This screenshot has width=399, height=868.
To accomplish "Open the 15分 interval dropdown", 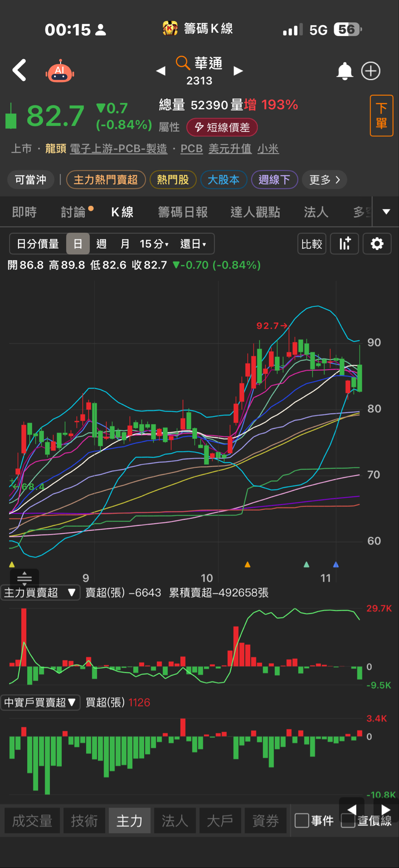I will [154, 244].
